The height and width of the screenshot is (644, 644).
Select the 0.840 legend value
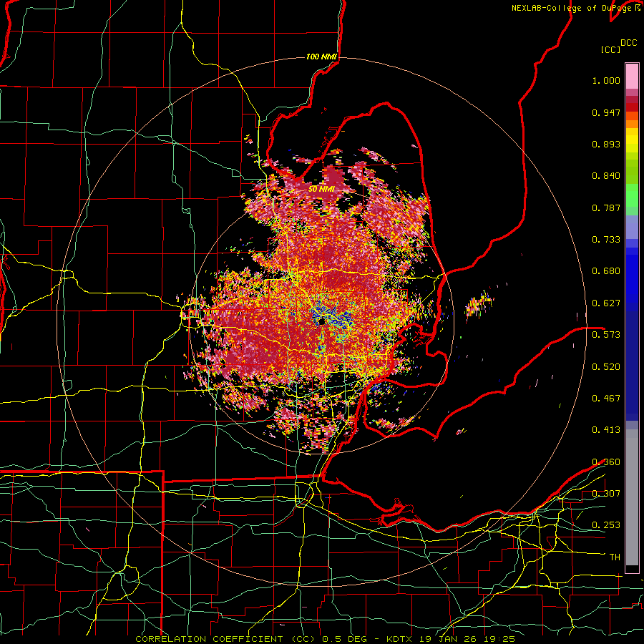(x=606, y=176)
